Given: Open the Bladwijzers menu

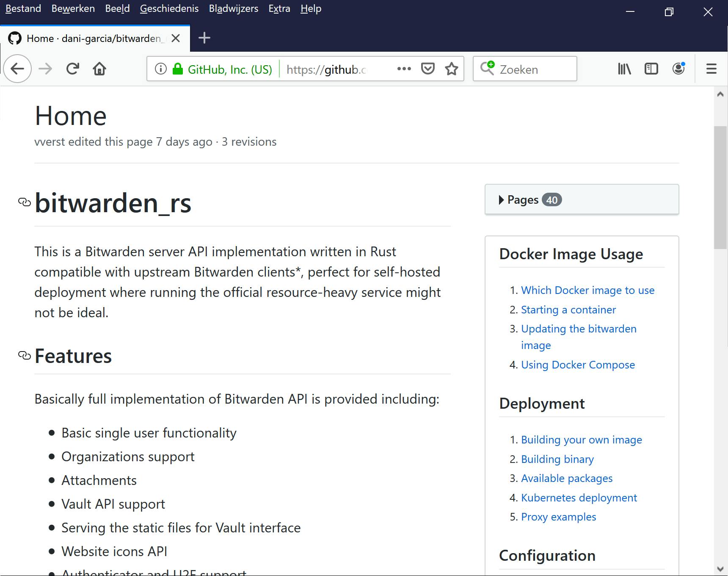Looking at the screenshot, I should [x=233, y=8].
